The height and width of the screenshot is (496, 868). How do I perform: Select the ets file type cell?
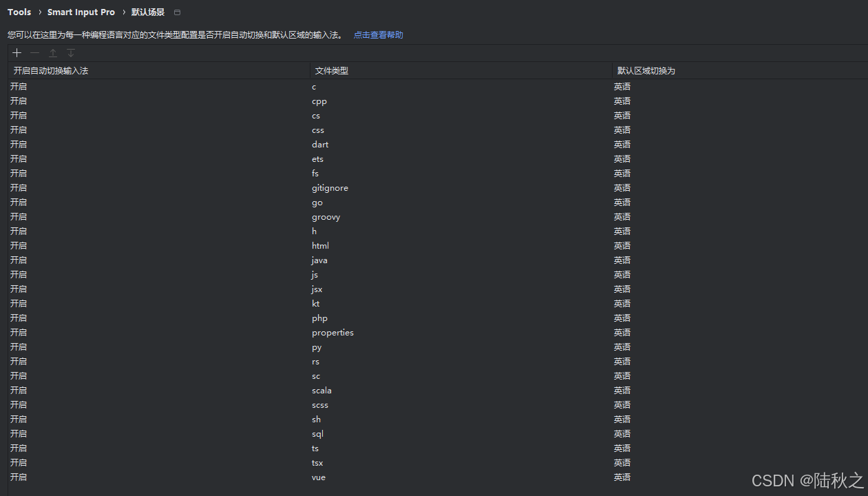[317, 159]
